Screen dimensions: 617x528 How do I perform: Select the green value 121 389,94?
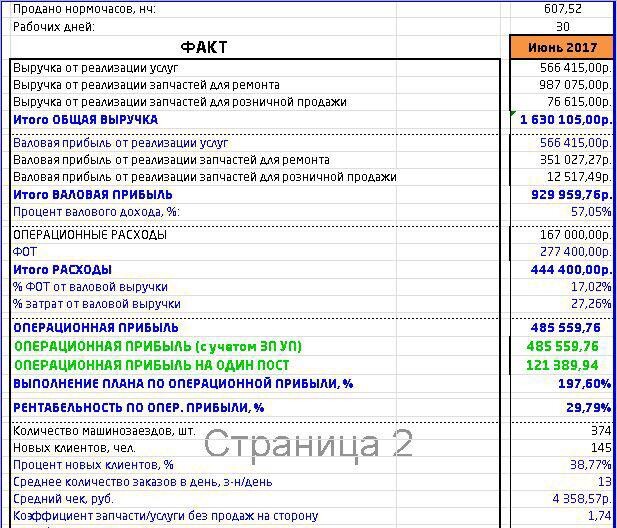tap(563, 365)
